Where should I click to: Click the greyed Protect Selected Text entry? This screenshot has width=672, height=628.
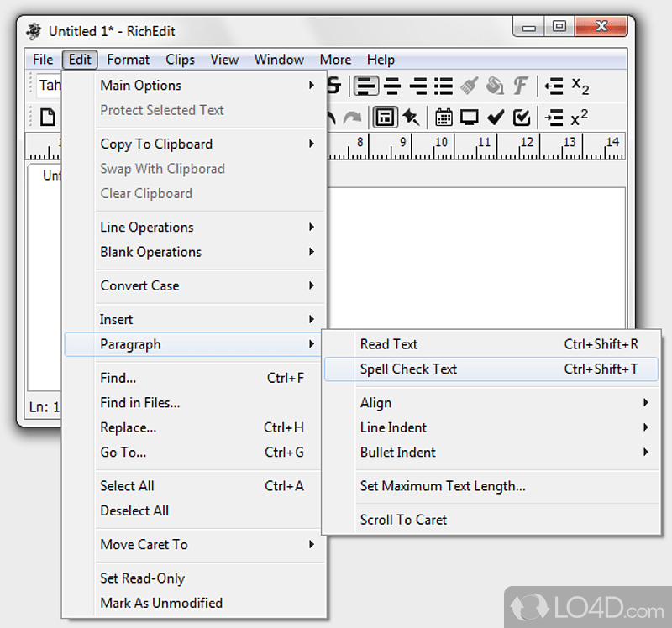194,111
